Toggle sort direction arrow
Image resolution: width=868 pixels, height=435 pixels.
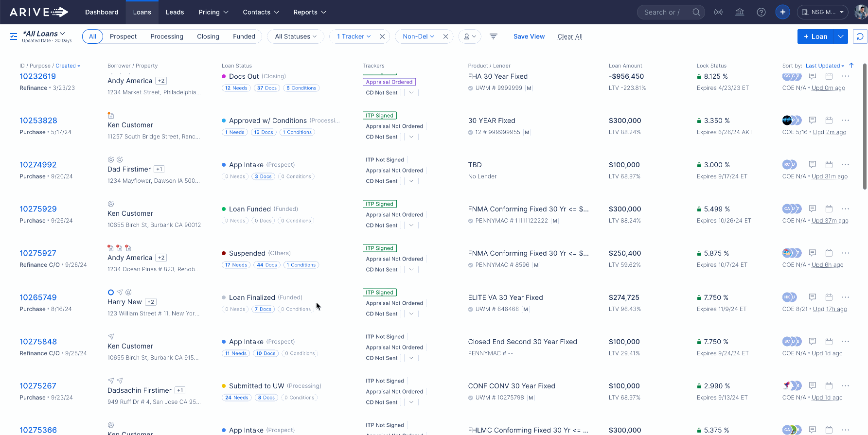[851, 66]
